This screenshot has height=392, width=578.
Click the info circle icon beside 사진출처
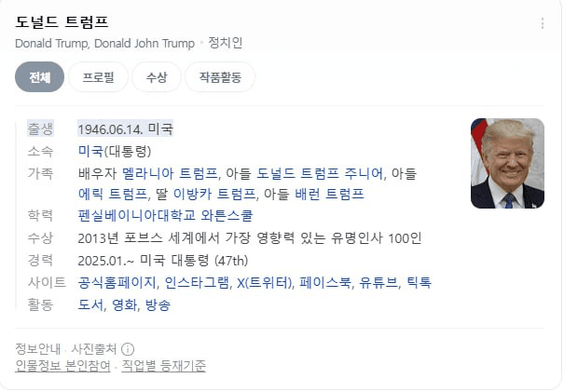128,349
